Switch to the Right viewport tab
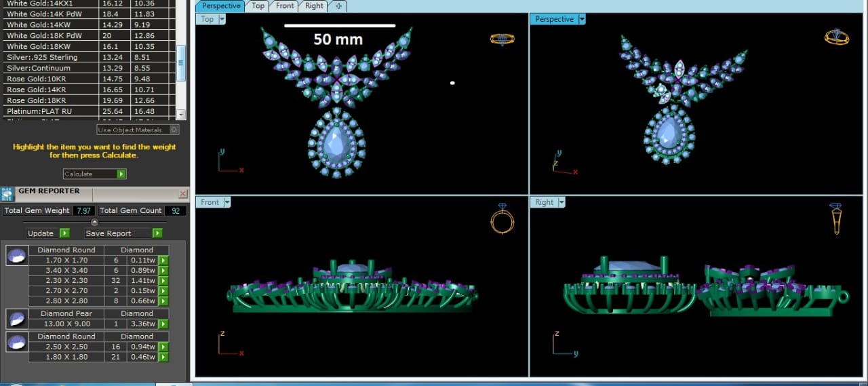The width and height of the screenshot is (868, 386). coord(314,6)
